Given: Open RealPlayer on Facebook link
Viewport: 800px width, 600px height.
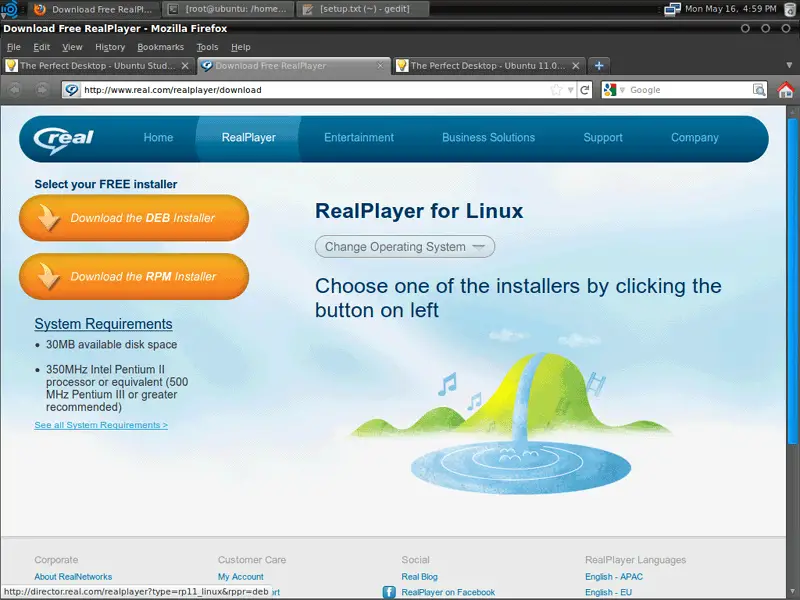Looking at the screenshot, I should point(448,592).
